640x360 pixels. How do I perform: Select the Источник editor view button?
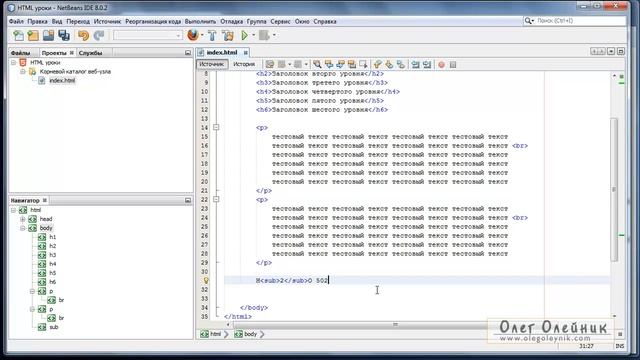pos(212,64)
